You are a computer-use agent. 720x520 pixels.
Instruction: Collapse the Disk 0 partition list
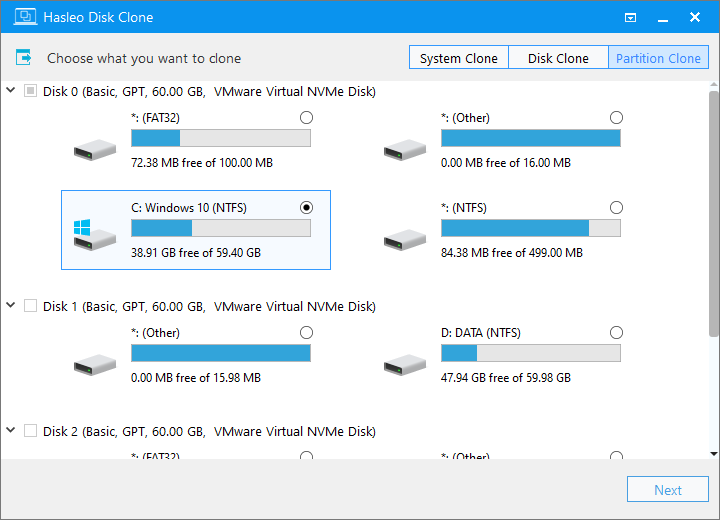coord(11,90)
